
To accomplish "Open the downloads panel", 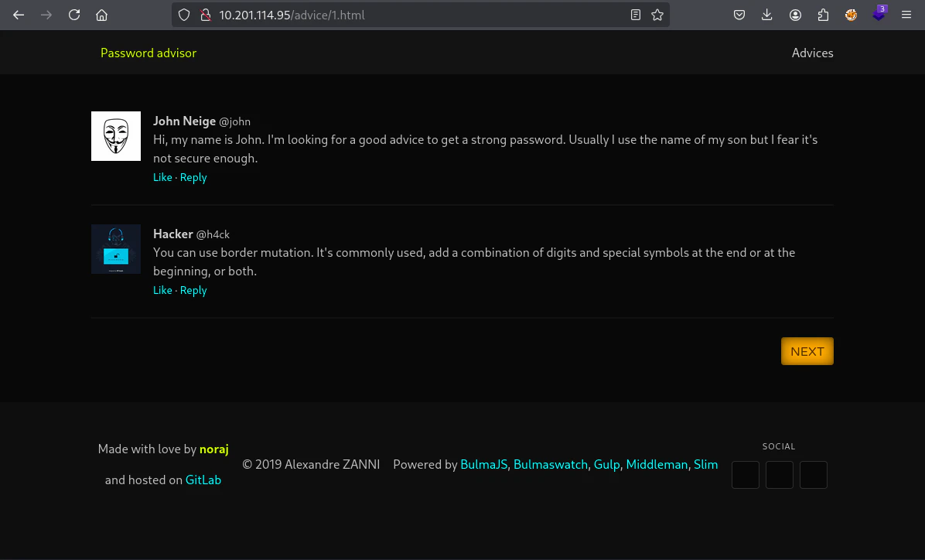I will [x=767, y=15].
